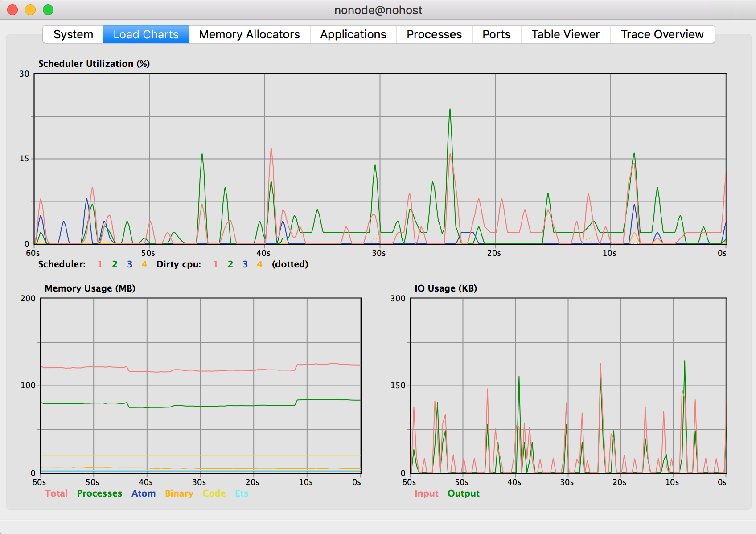Click the Scheduler: legend label
Viewport: 756px width, 534px height.
coord(62,264)
